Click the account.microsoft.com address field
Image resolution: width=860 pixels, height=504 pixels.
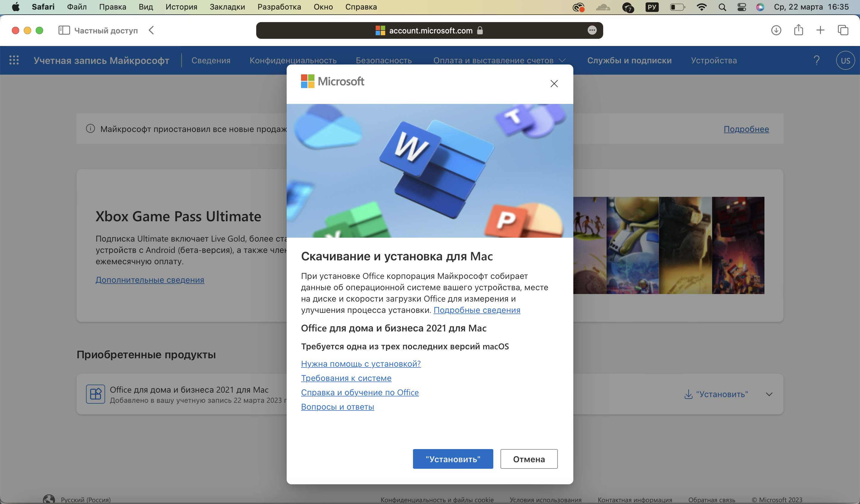pyautogui.click(x=429, y=30)
